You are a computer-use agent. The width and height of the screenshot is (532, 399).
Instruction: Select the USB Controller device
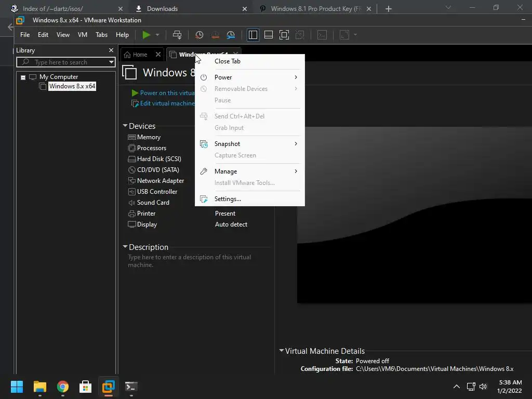click(x=153, y=191)
